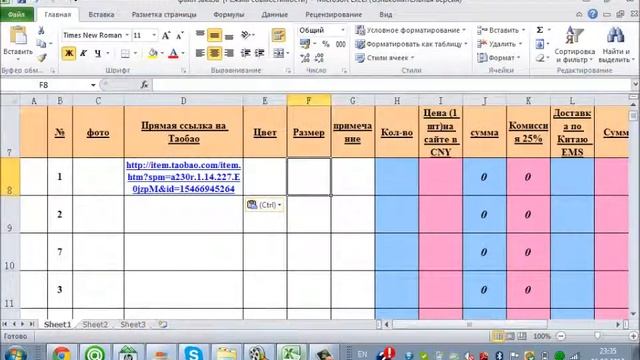The height and width of the screenshot is (360, 640).
Task: Apply font color with the red A
Action: pyautogui.click(x=173, y=53)
